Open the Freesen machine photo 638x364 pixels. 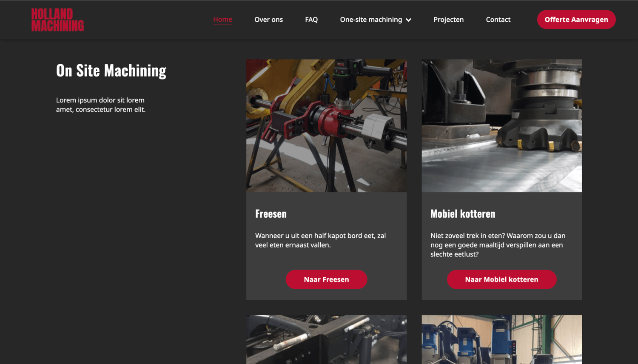click(326, 125)
